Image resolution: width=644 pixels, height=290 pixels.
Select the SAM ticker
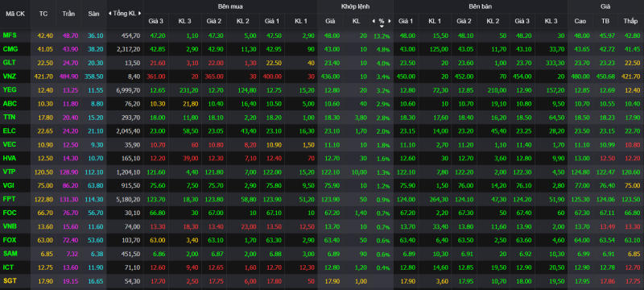tap(10, 254)
